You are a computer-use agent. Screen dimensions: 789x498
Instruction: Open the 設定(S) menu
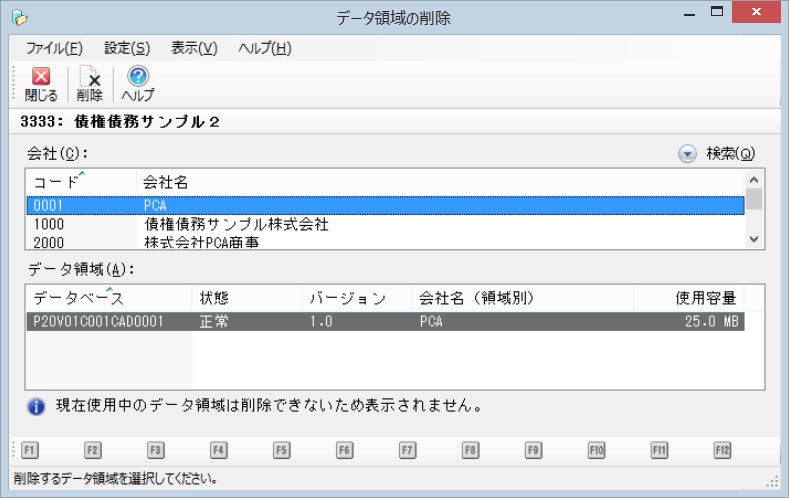pyautogui.click(x=127, y=48)
